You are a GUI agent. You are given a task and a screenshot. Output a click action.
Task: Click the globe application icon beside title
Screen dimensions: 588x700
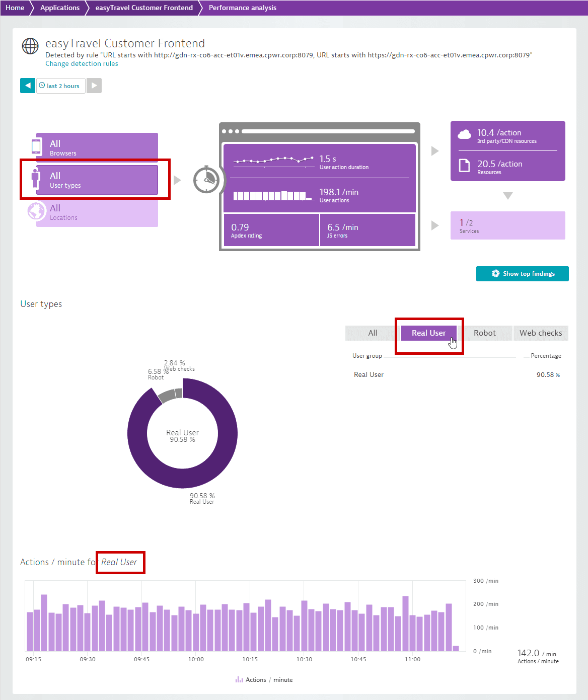coord(30,46)
